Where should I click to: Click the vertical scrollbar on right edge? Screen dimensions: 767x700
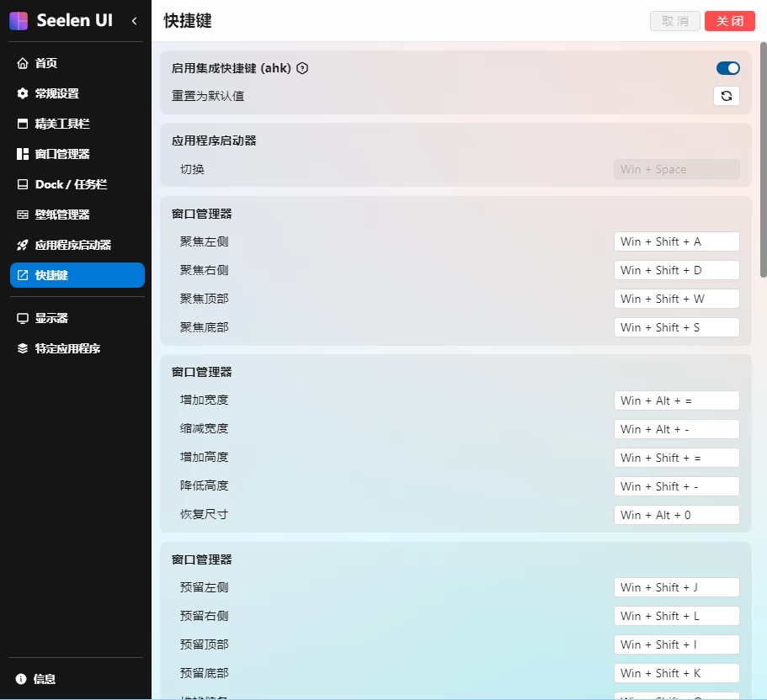[763, 160]
